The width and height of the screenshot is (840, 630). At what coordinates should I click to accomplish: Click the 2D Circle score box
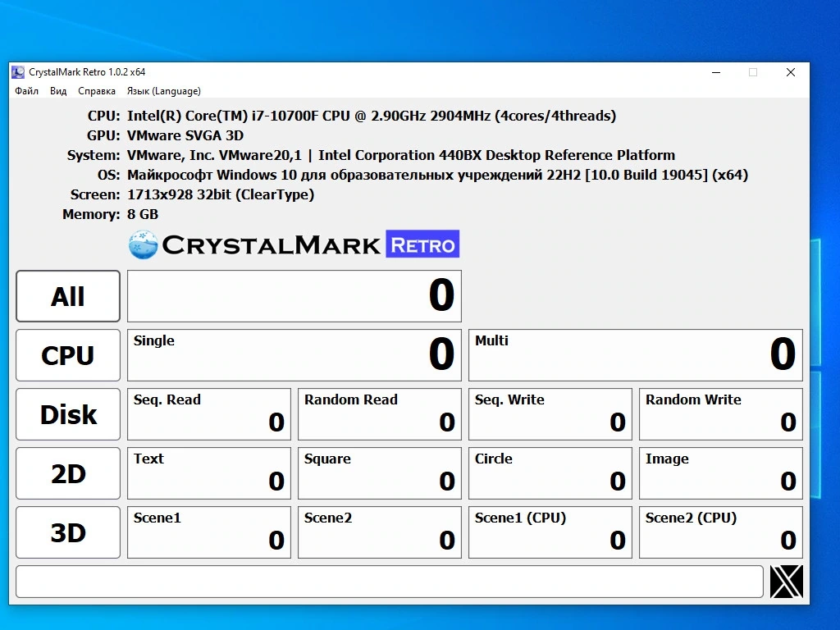pyautogui.click(x=550, y=473)
